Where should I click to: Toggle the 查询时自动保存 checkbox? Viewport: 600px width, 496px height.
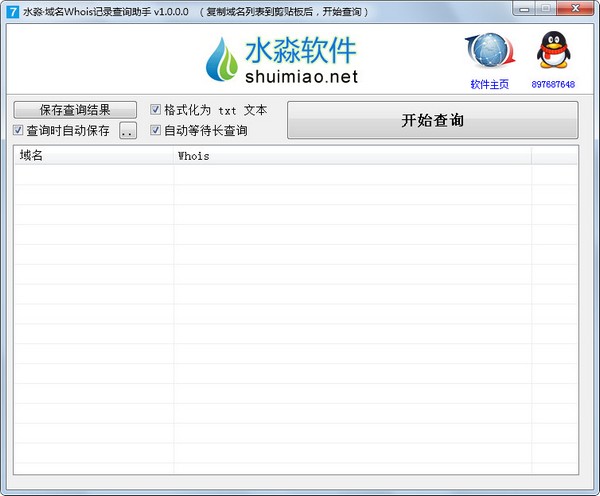(x=18, y=131)
